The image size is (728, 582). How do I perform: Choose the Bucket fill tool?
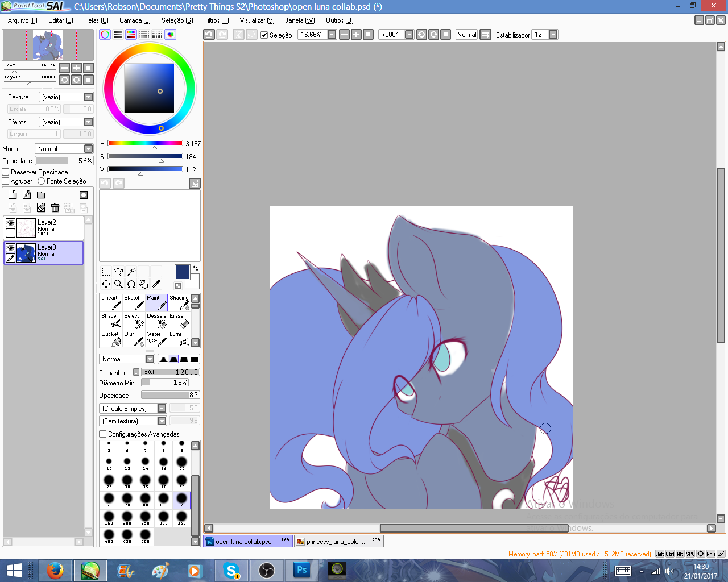click(x=111, y=339)
